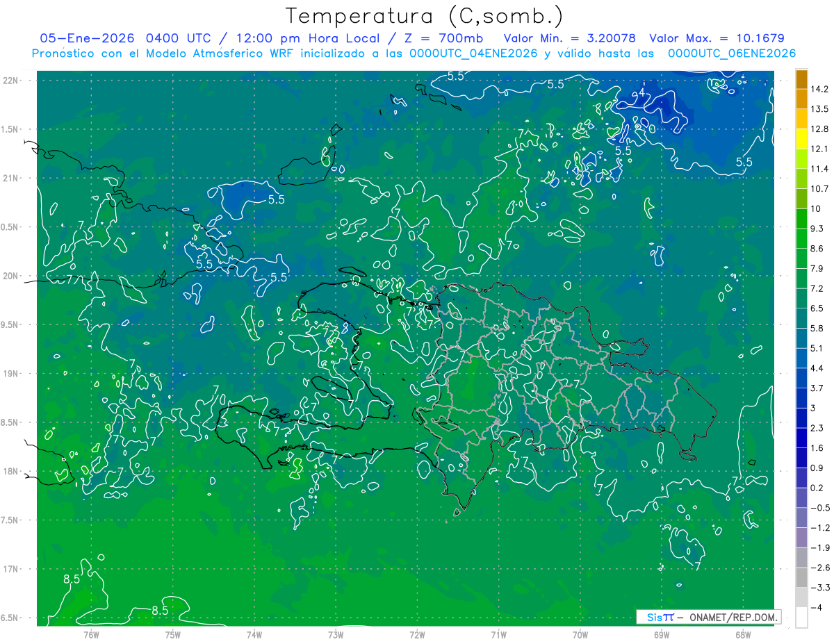Click the "17N" latitude axis label
The width and height of the screenshot is (834, 644).
11,569
